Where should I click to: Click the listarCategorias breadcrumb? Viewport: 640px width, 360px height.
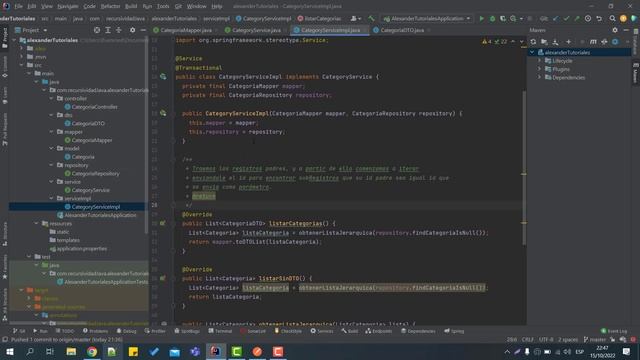coord(319,18)
